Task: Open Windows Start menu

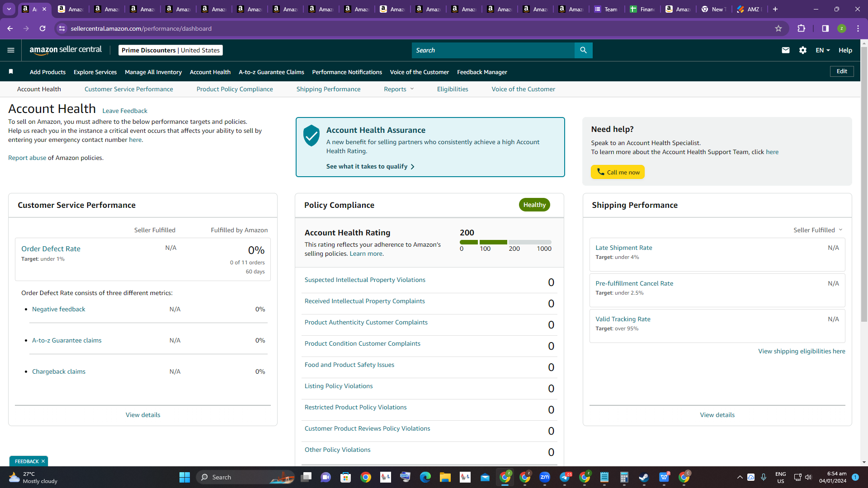Action: pos(184,477)
